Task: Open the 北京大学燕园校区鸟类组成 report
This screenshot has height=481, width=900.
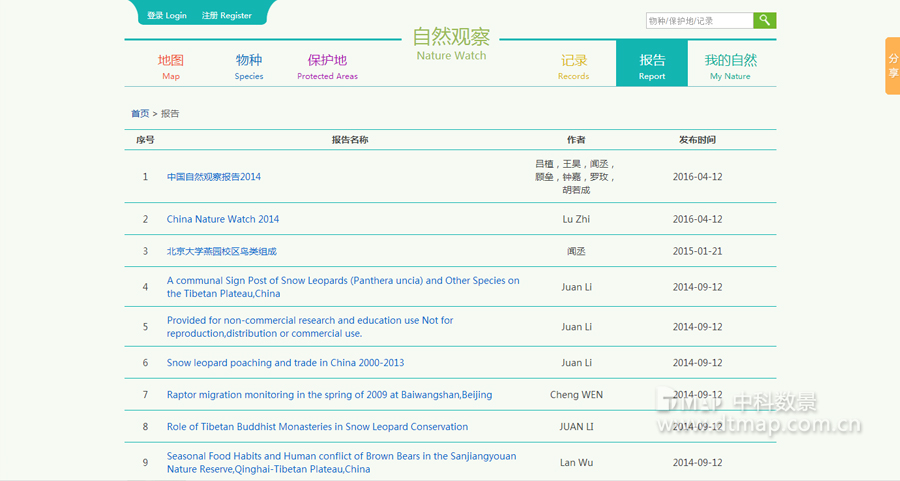Action: coord(221,251)
